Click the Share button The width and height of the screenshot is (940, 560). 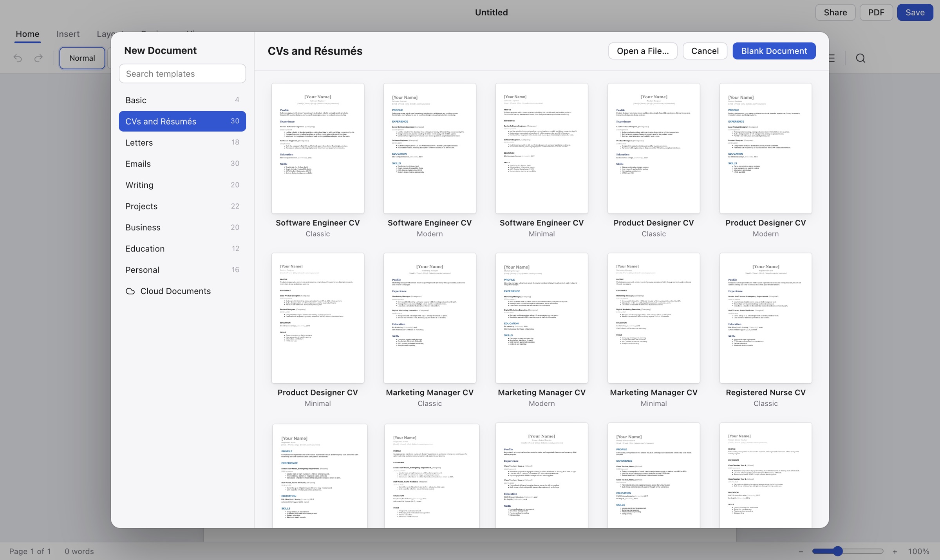click(x=835, y=13)
